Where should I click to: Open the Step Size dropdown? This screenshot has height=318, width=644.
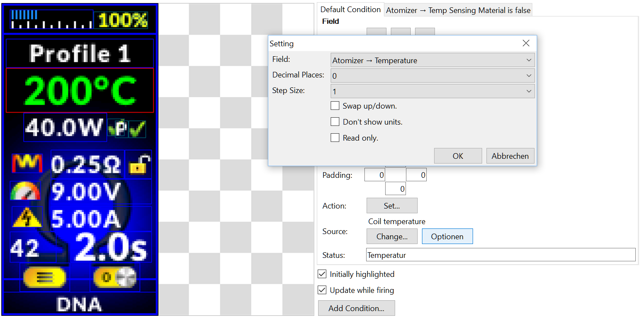pos(432,91)
